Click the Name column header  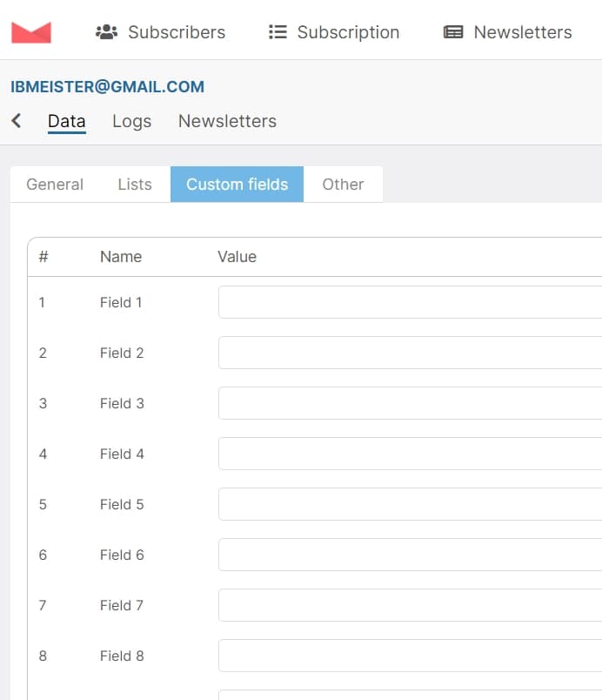point(121,257)
